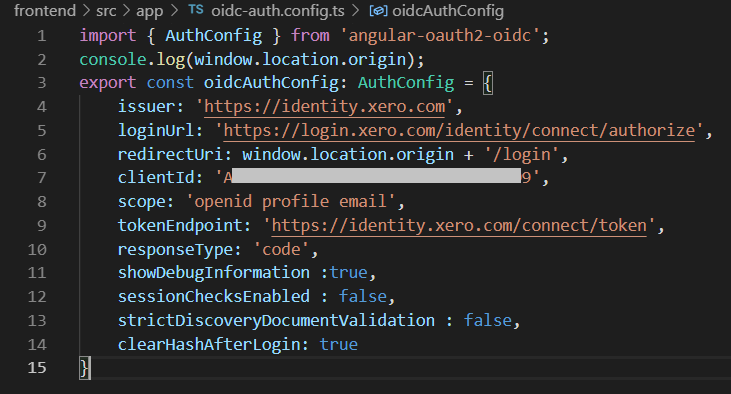Click 'sessionChecksEnabled' property name
731x394 pixels.
(214, 297)
